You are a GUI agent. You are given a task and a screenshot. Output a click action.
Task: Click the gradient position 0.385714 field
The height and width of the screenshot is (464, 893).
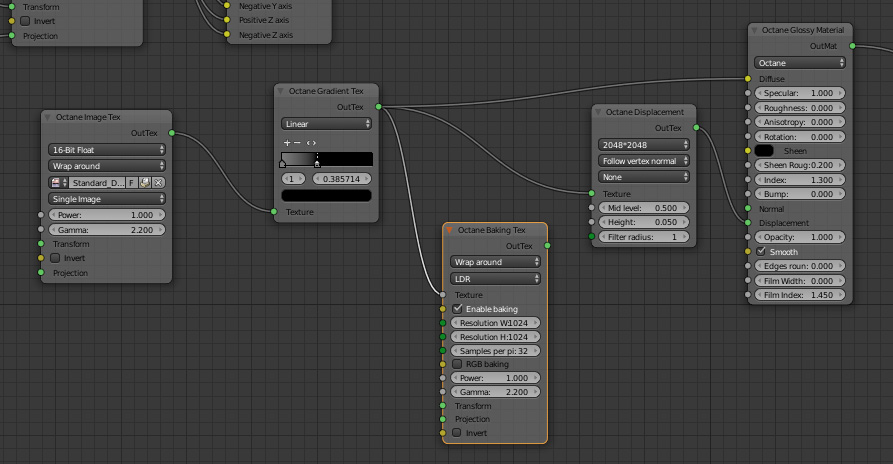click(342, 179)
